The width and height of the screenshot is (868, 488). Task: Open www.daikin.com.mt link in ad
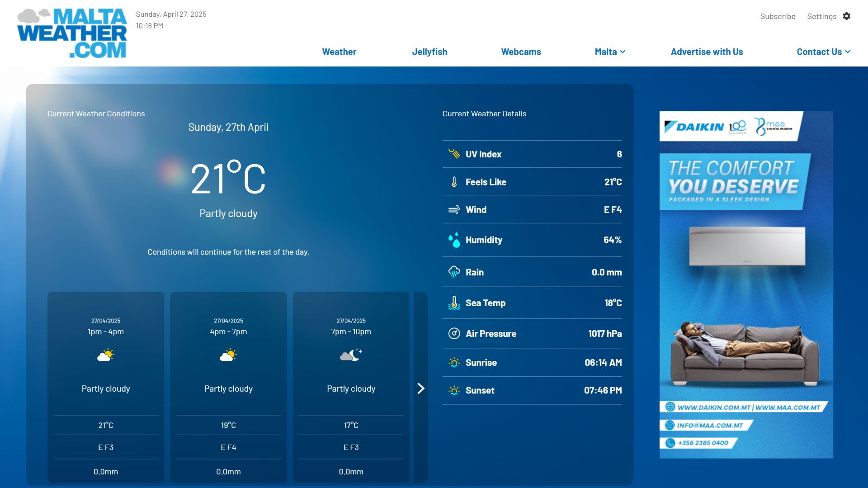pos(714,407)
